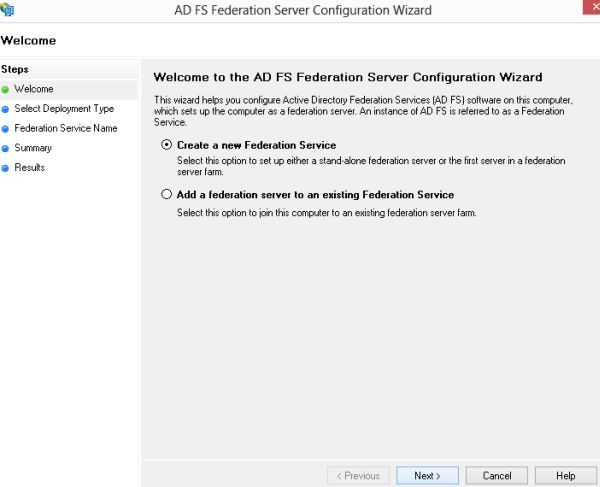Go to the Summary step
600x487 pixels.
(33, 148)
